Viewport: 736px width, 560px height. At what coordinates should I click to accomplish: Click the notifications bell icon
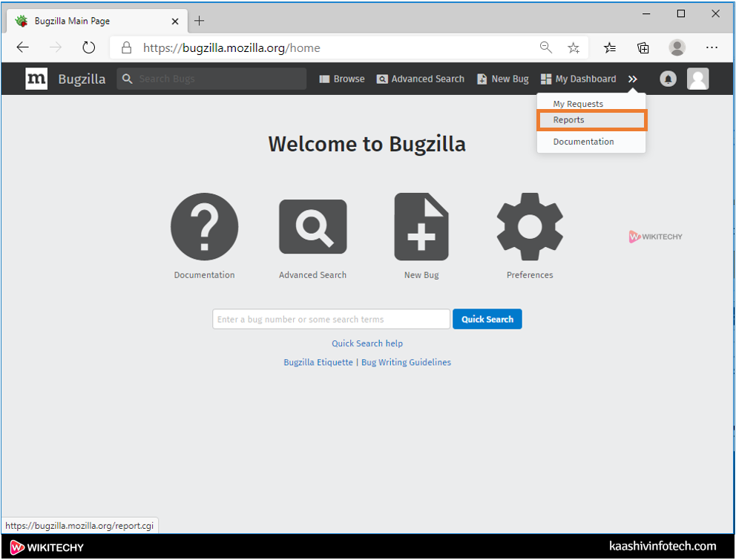[668, 79]
